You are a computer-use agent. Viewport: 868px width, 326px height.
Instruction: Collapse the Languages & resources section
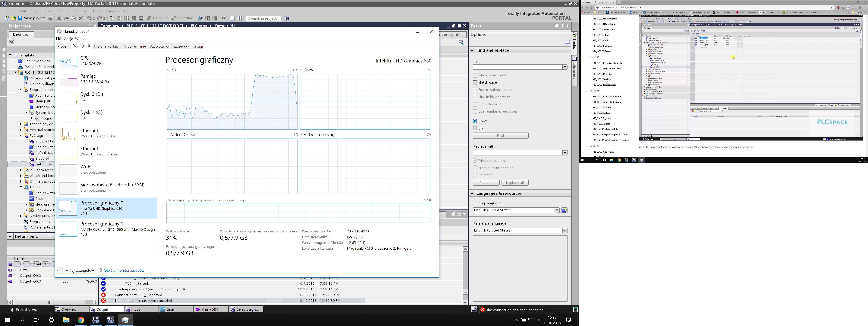pyautogui.click(x=472, y=193)
